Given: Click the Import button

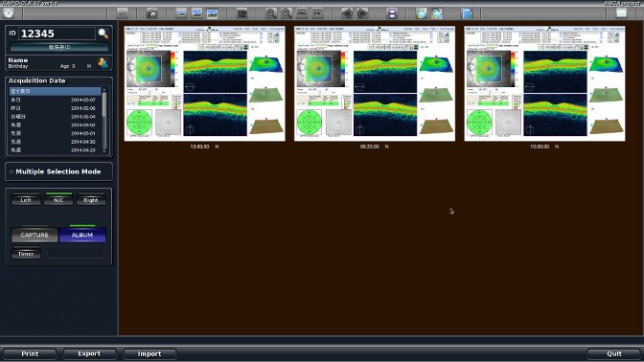Looking at the screenshot, I should pos(149,353).
